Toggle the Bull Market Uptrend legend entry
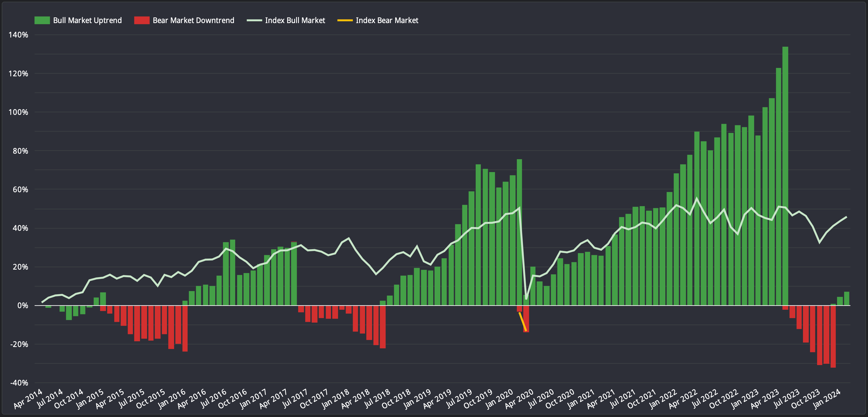Viewport: 868px width, 417px height. (87, 20)
